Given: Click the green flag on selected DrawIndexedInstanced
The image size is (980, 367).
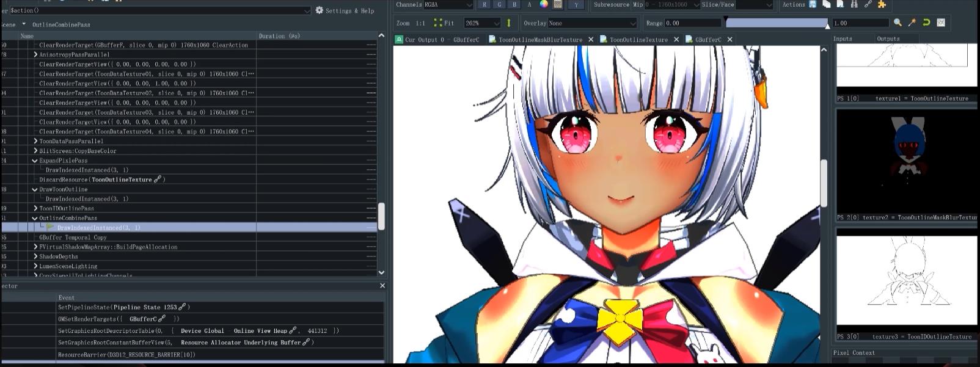Looking at the screenshot, I should 51,227.
